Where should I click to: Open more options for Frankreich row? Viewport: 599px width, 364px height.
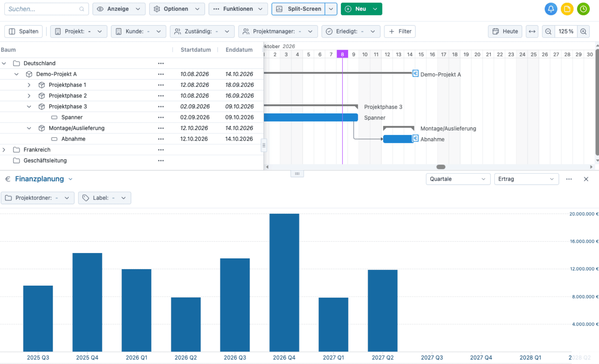point(161,150)
